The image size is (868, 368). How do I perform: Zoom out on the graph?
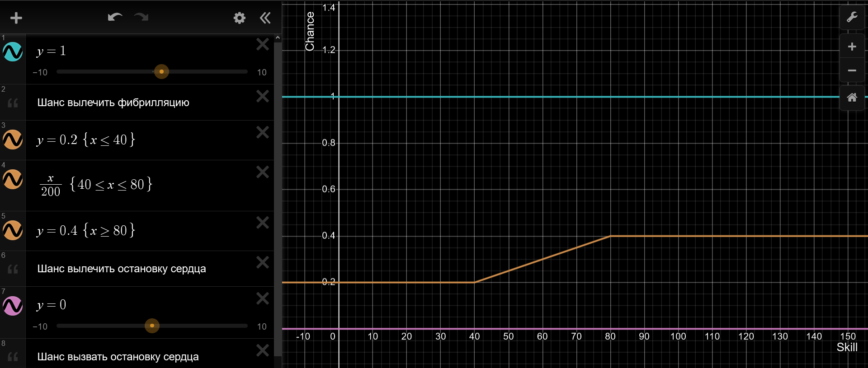pos(852,70)
